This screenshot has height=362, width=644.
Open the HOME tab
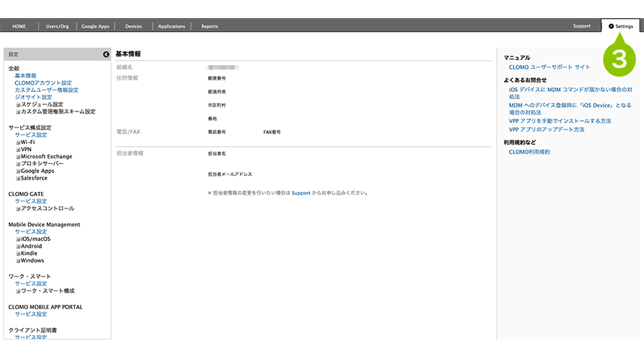(x=19, y=26)
